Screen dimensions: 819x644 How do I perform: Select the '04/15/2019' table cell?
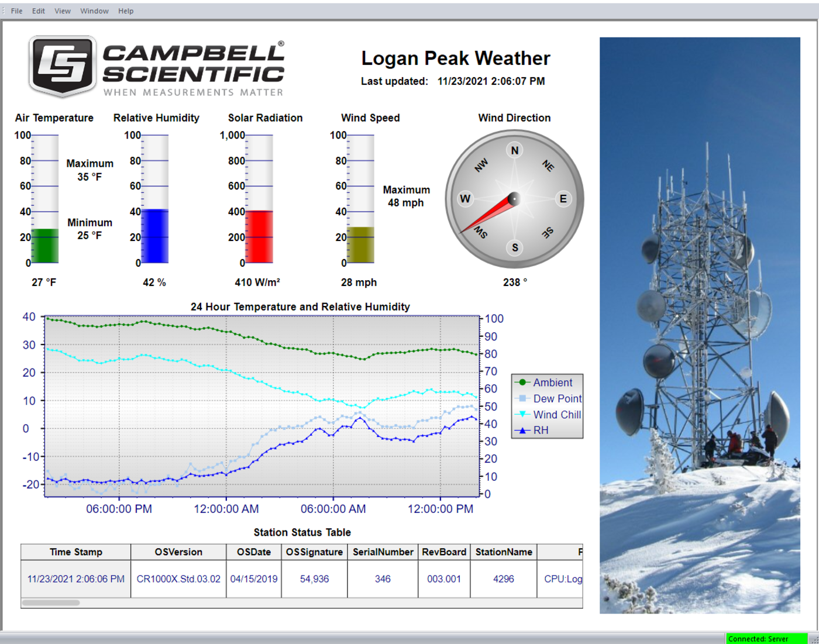click(x=254, y=579)
